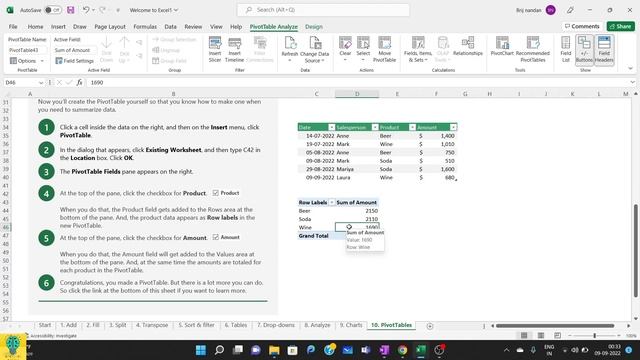Image resolution: width=640 pixels, height=360 pixels.
Task: Click the PivotTable Name input field
Action: click(27, 50)
